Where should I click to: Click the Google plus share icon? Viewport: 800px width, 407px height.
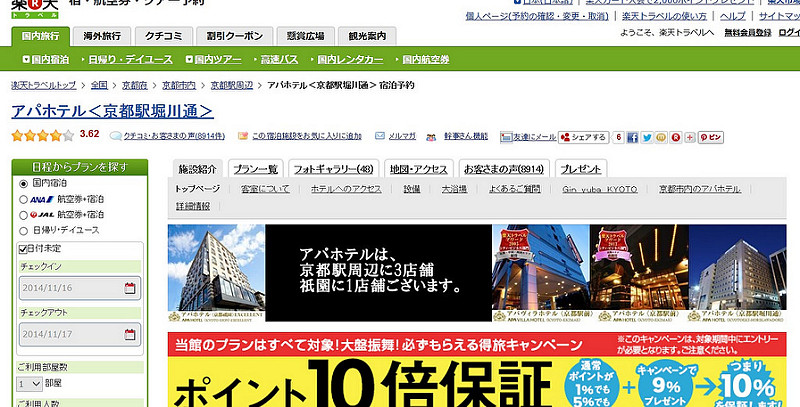690,137
